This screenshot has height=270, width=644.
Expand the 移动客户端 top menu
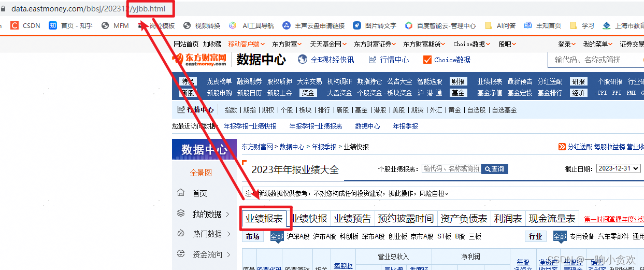pyautogui.click(x=247, y=44)
